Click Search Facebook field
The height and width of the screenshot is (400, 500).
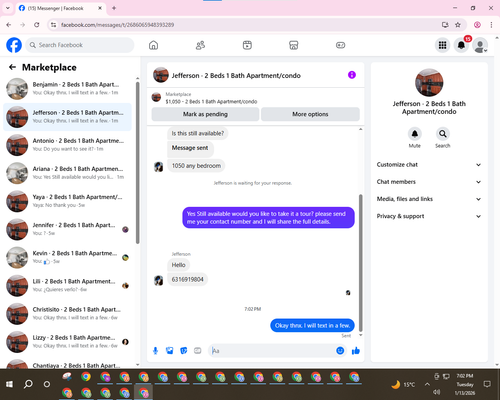[80, 45]
